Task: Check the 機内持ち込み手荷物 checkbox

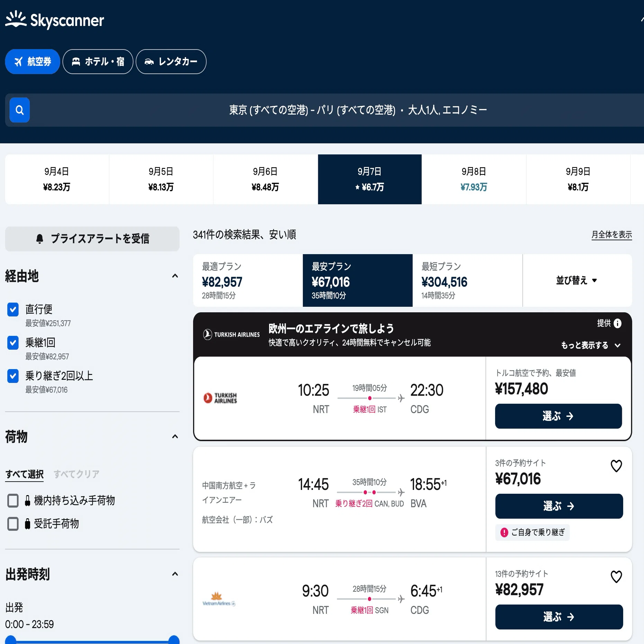Action: point(13,501)
